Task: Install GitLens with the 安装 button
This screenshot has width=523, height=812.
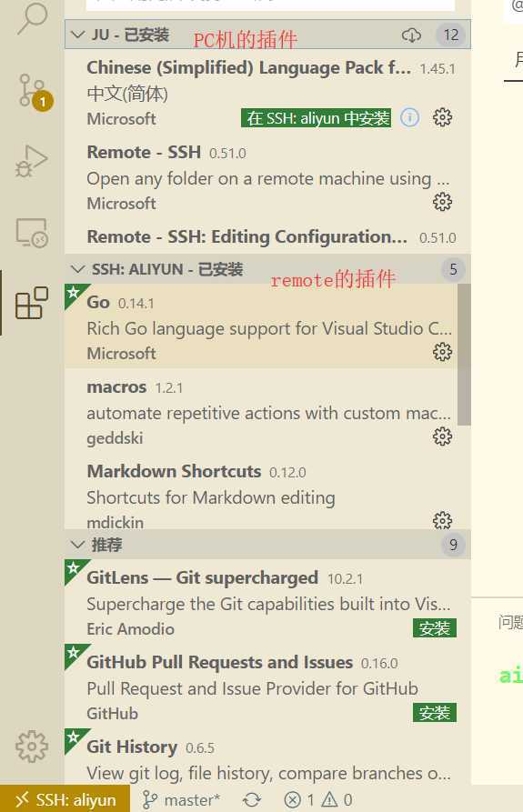Action: tap(435, 628)
